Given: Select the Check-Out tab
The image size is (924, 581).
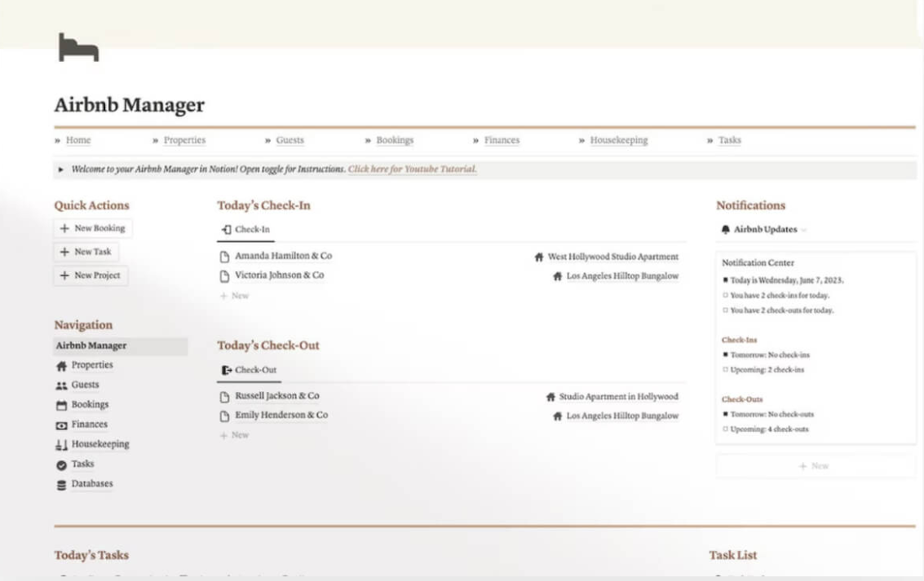Looking at the screenshot, I should coord(249,370).
